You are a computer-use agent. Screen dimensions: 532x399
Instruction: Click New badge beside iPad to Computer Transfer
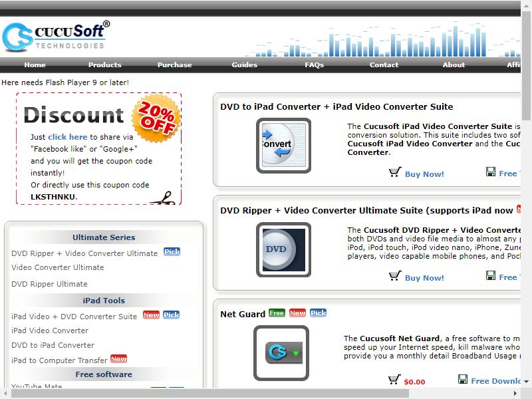click(x=119, y=358)
